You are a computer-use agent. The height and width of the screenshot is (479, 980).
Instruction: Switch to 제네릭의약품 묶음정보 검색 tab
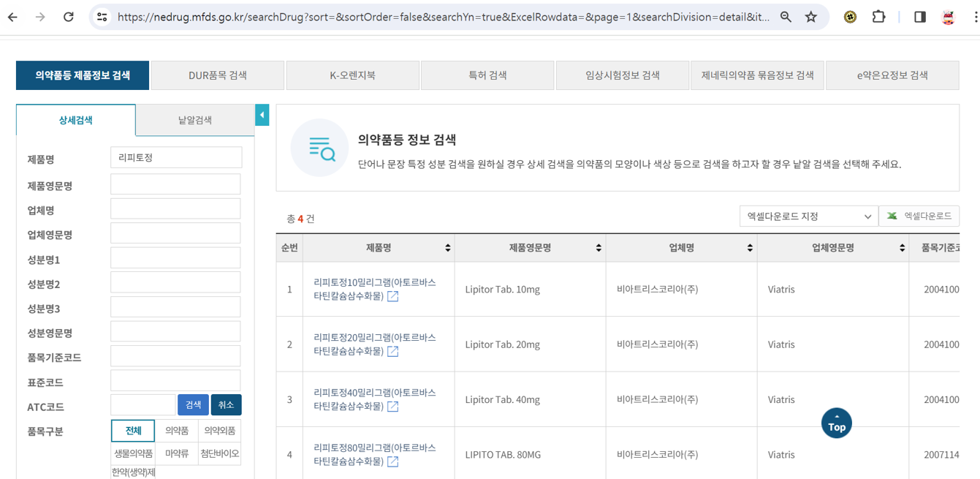pos(757,75)
